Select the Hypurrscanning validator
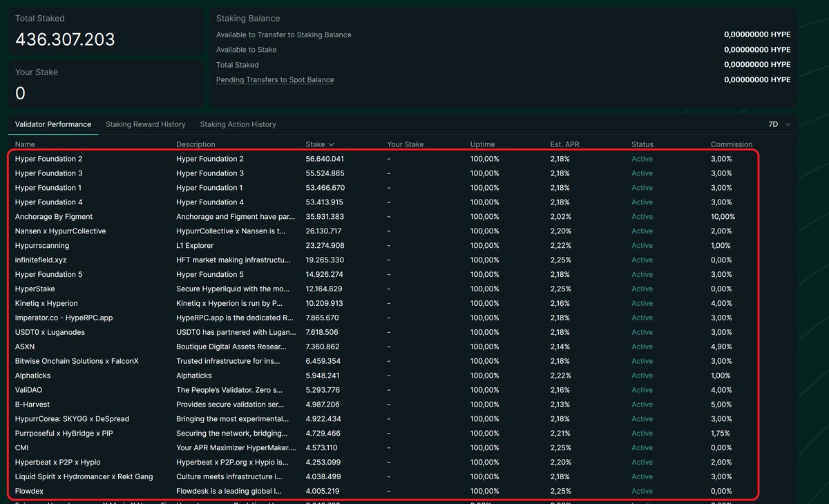Viewport: 829px width, 504px height. (x=42, y=246)
